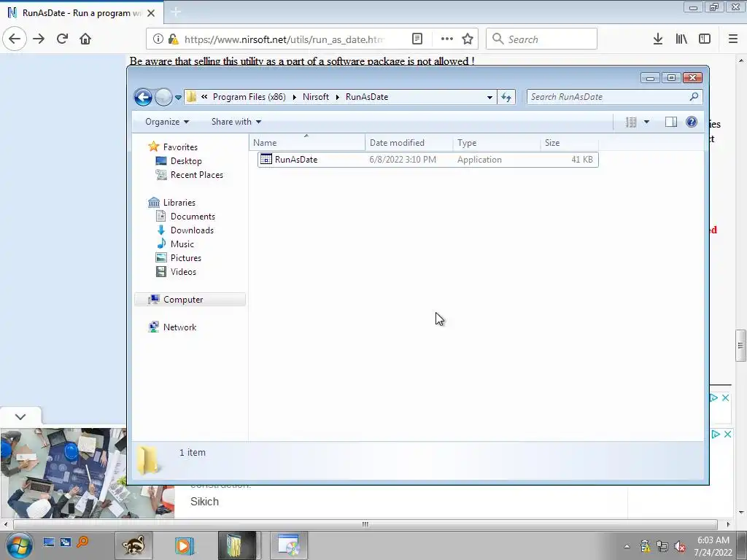Click Nirsoft in the breadcrumb path
The image size is (747, 560).
[x=316, y=97]
